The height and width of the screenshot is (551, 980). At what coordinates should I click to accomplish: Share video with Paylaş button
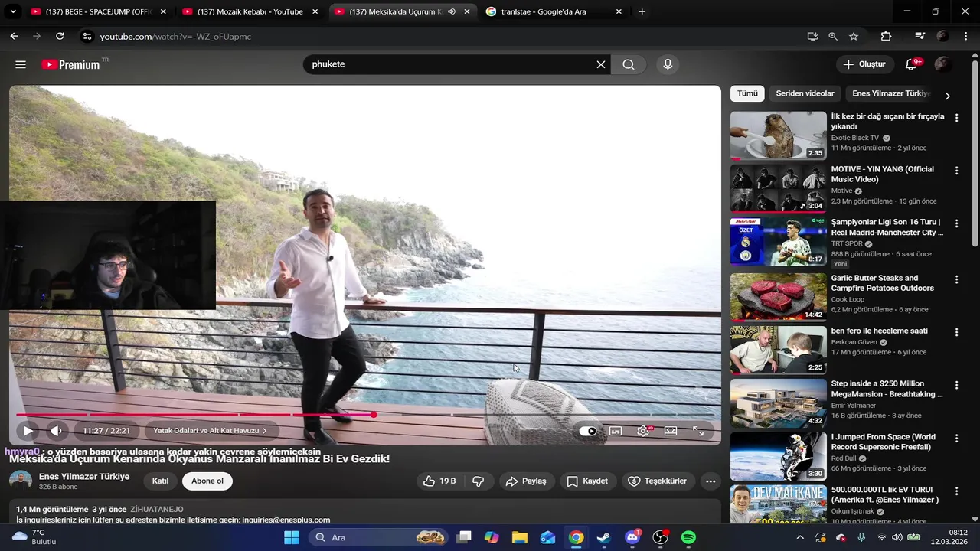(525, 481)
